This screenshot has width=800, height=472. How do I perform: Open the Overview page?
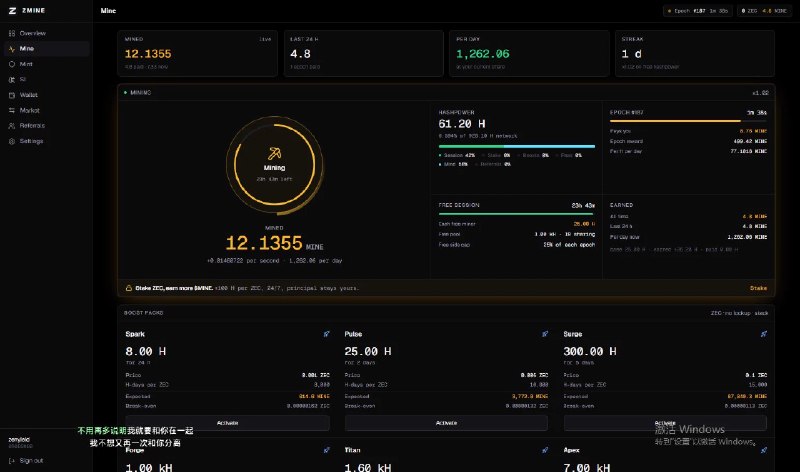pyautogui.click(x=47, y=33)
